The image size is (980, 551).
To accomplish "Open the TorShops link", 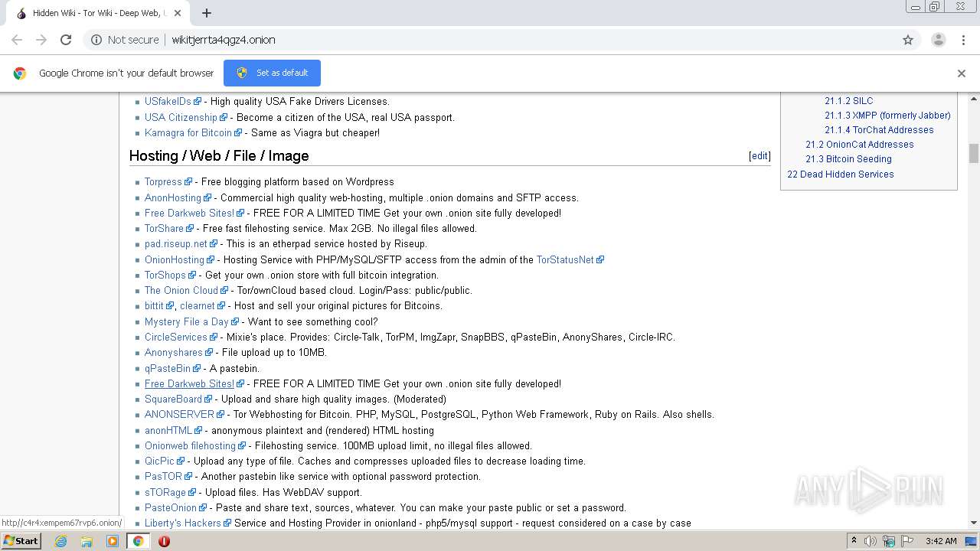I will click(165, 275).
